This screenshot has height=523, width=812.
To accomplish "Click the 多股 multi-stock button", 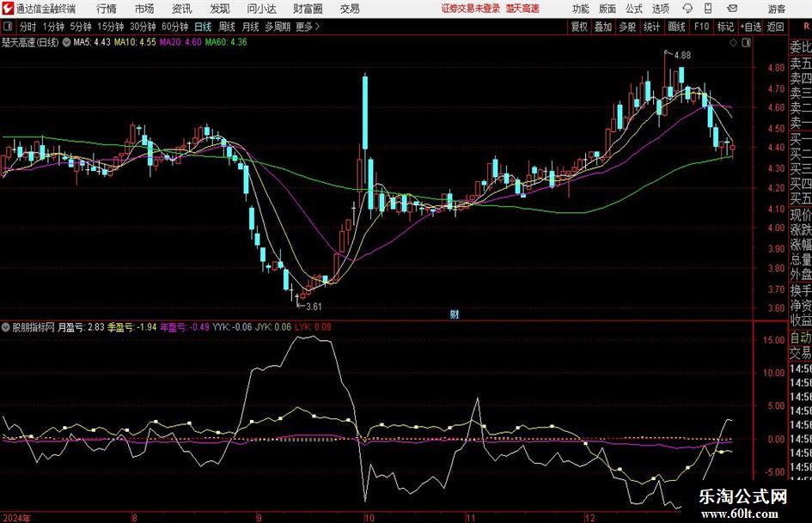I will click(x=627, y=27).
